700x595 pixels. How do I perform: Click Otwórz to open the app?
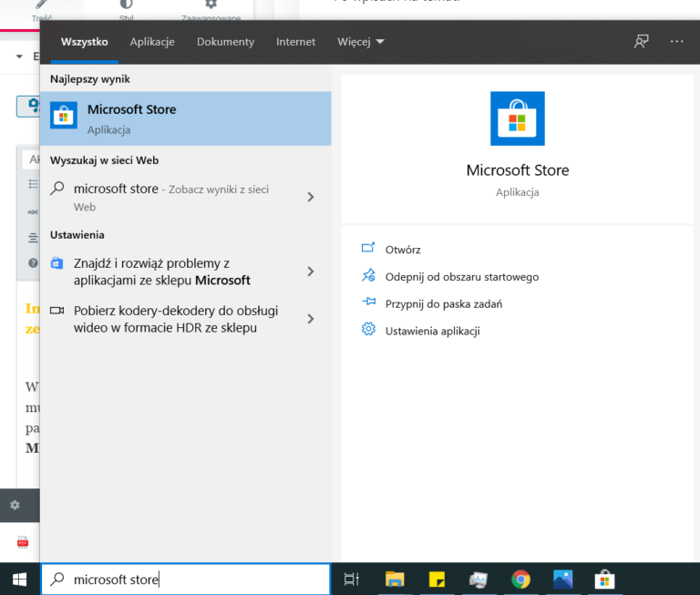pos(403,250)
